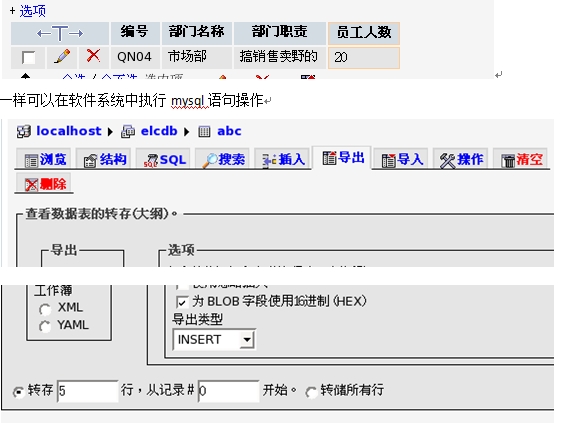Select the 转储所有行 radio button
Image resolution: width=569 pixels, height=423 pixels.
point(311,392)
